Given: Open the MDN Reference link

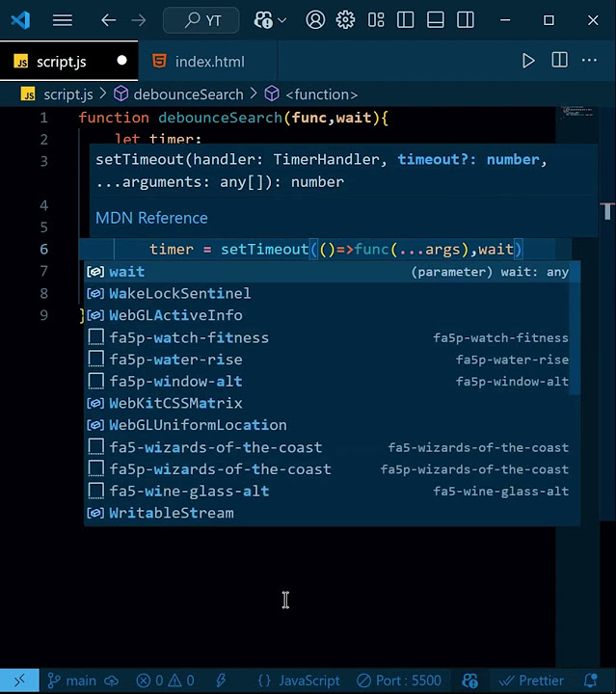Looking at the screenshot, I should 151,218.
